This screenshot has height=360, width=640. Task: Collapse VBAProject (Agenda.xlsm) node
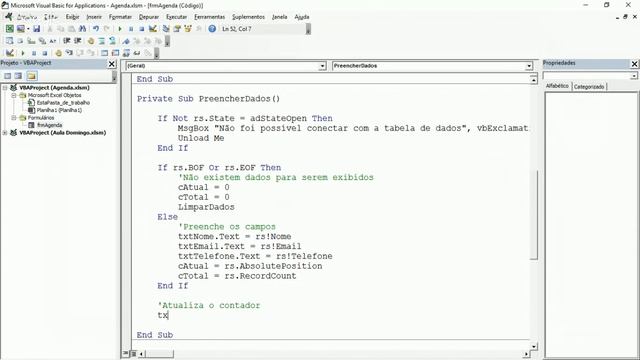pyautogui.click(x=5, y=88)
